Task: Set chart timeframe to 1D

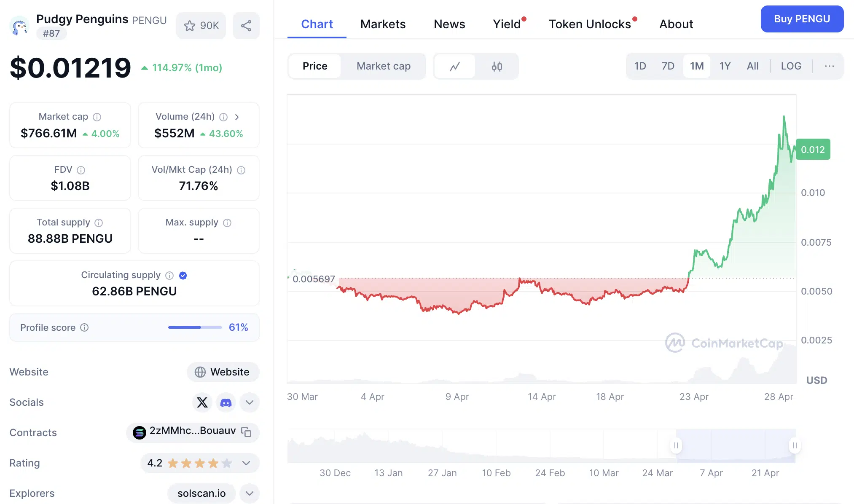Action: (640, 66)
